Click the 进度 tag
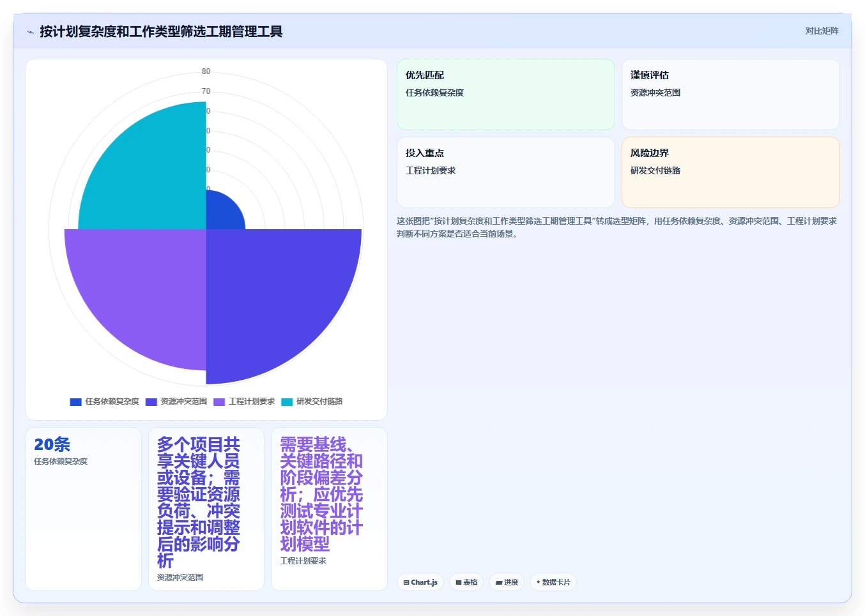This screenshot has height=616, width=865. coord(507,582)
